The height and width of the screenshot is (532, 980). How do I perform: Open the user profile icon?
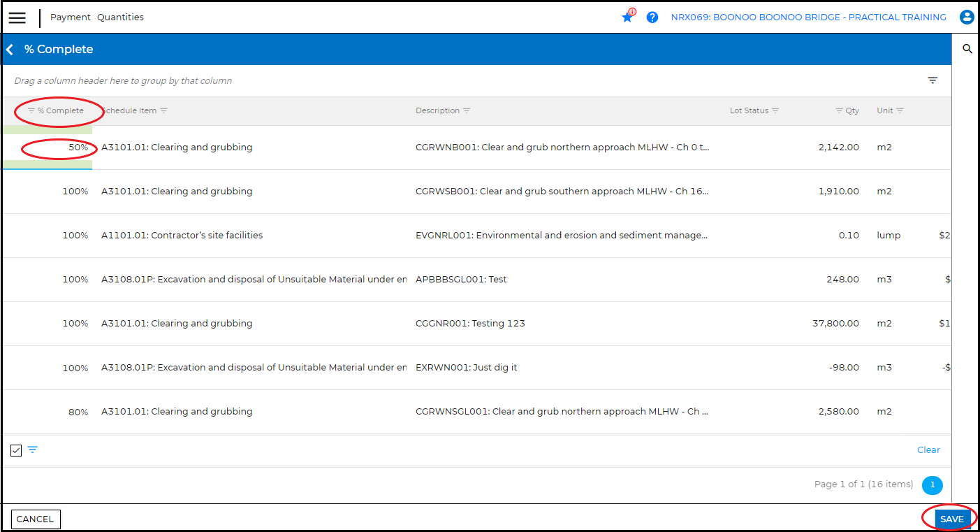pyautogui.click(x=967, y=17)
